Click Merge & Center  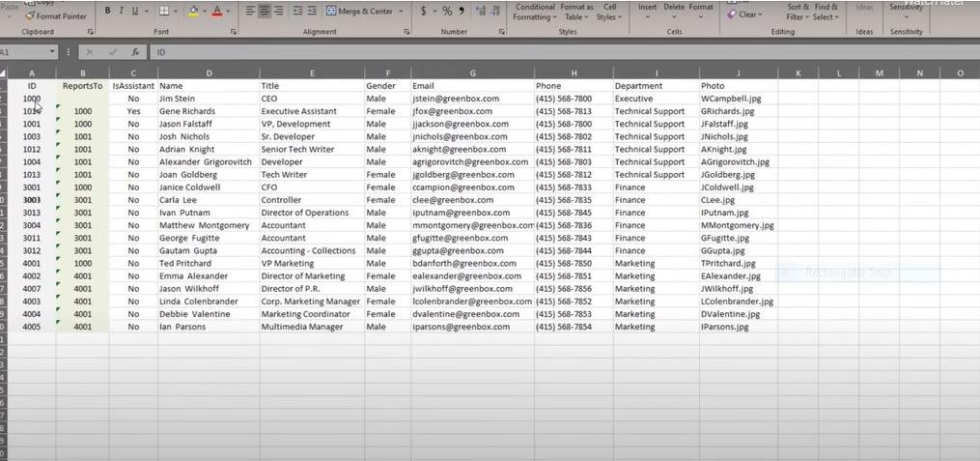(360, 12)
